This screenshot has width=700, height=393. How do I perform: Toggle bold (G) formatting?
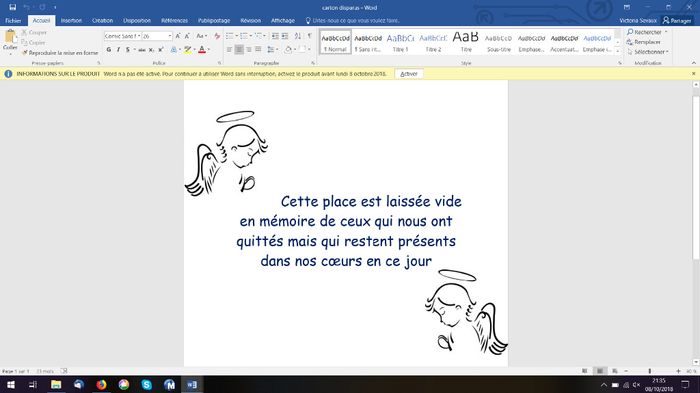click(108, 50)
